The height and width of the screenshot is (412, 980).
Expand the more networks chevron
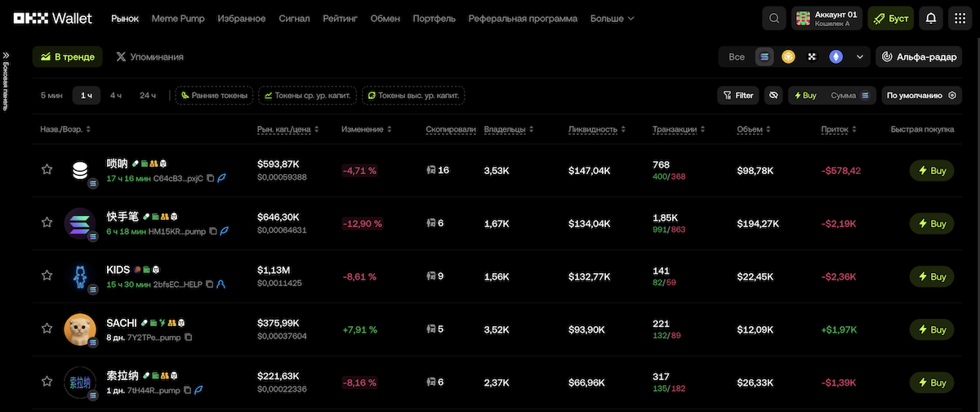click(x=859, y=56)
